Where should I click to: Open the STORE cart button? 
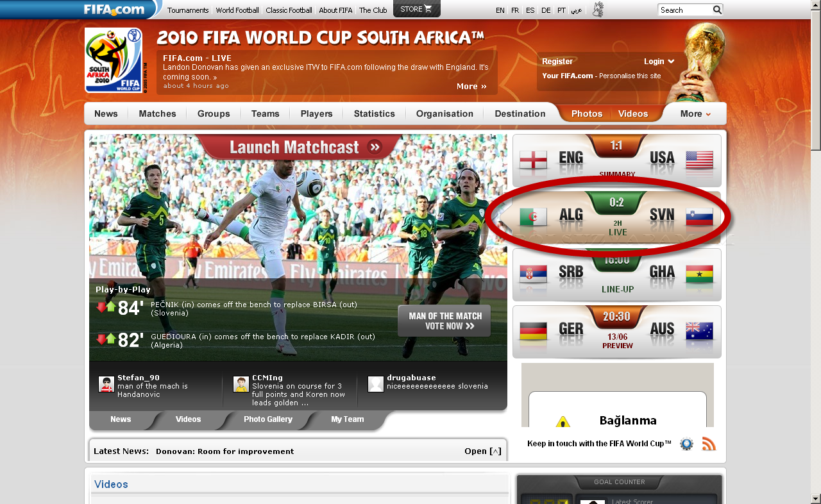click(417, 9)
